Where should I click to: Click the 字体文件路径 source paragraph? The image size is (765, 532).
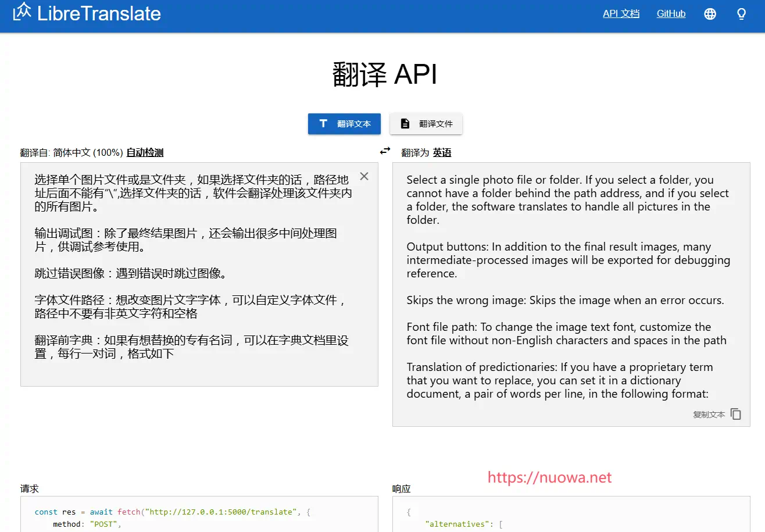pos(191,307)
